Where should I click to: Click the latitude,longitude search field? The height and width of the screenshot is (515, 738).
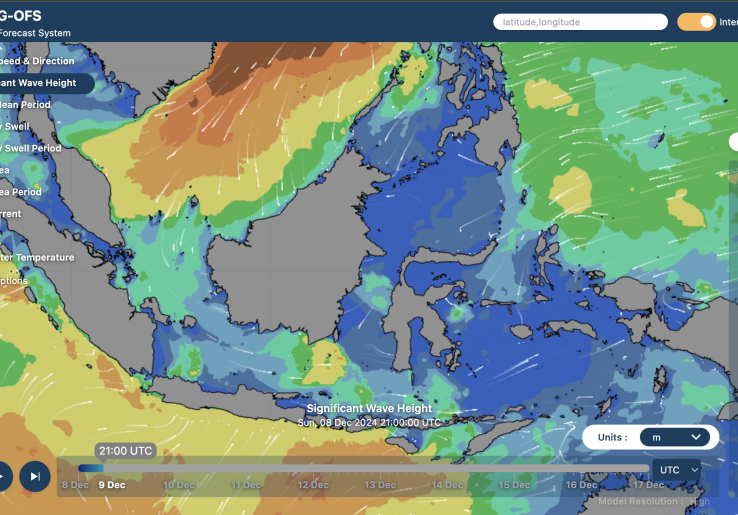coord(580,21)
